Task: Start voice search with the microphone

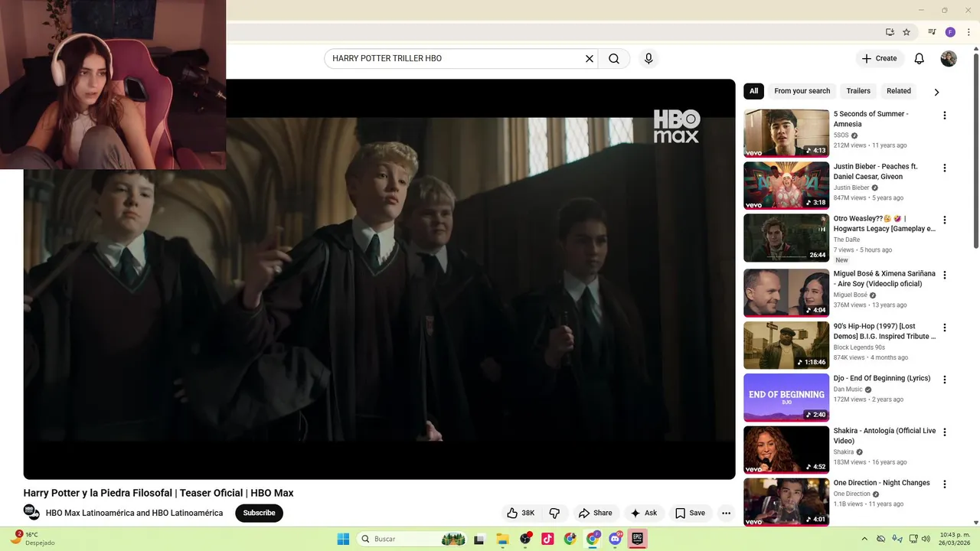Action: point(648,58)
